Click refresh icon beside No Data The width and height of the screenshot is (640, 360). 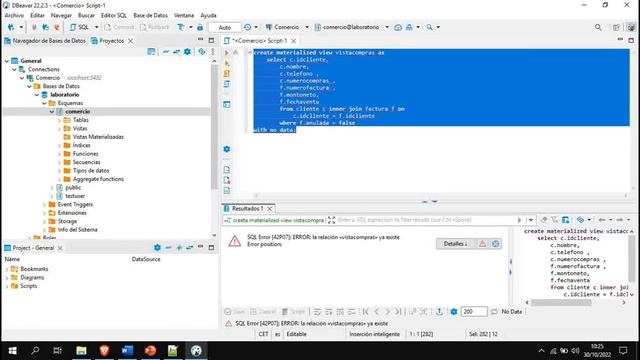tap(494, 312)
